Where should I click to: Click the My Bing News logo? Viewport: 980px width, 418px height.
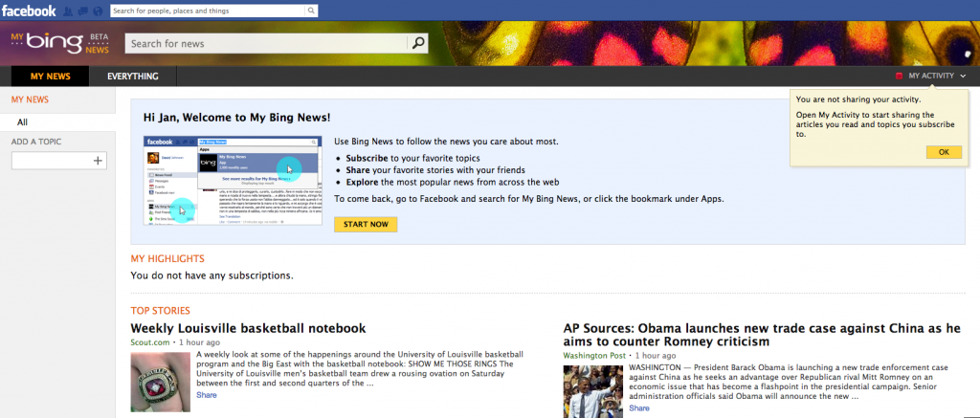59,43
